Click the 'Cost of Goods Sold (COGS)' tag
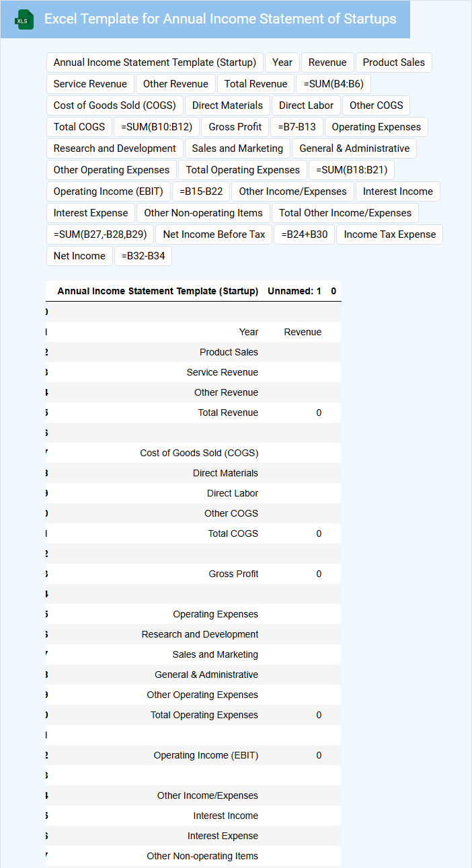Screen dimensions: 472x868 [114, 105]
